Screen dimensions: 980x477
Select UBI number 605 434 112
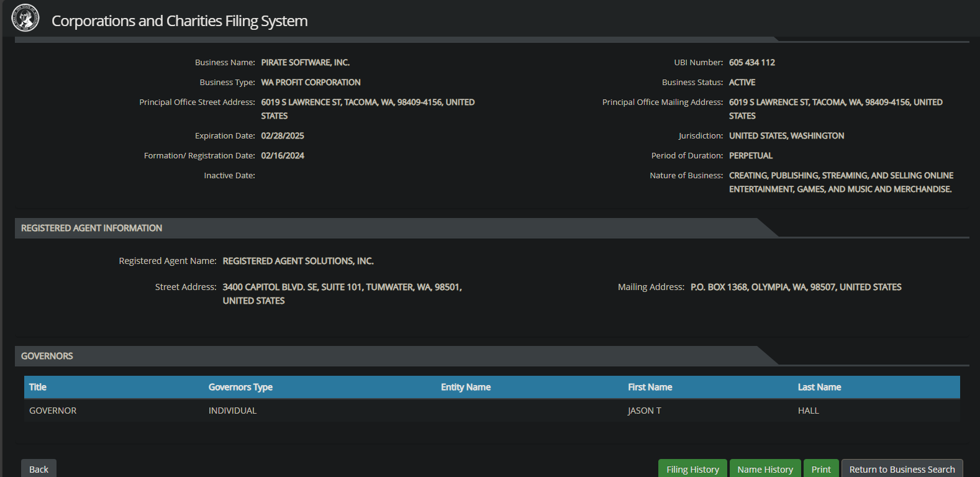(x=752, y=62)
